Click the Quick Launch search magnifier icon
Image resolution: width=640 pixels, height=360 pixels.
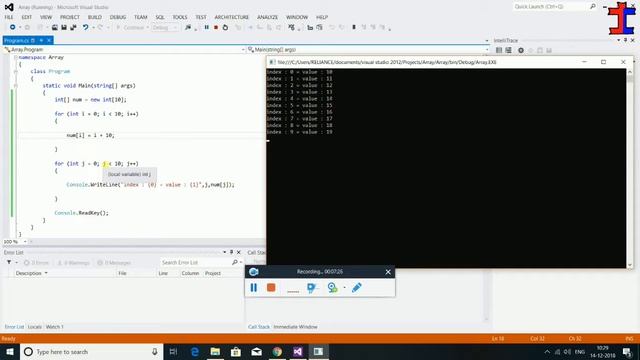(593, 7)
